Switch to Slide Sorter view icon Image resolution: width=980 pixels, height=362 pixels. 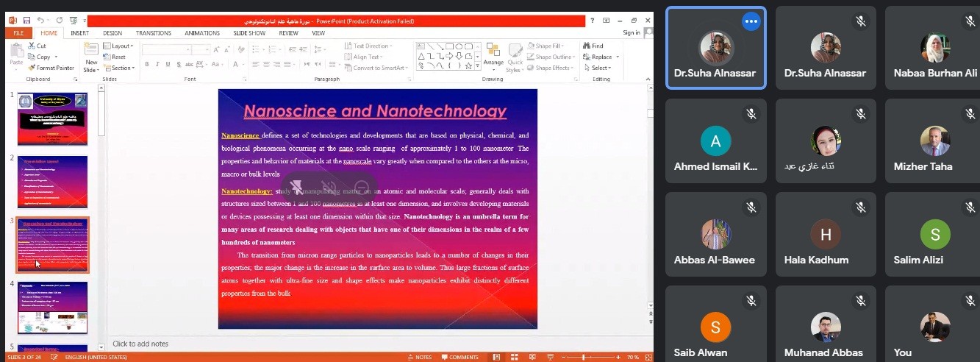point(515,357)
